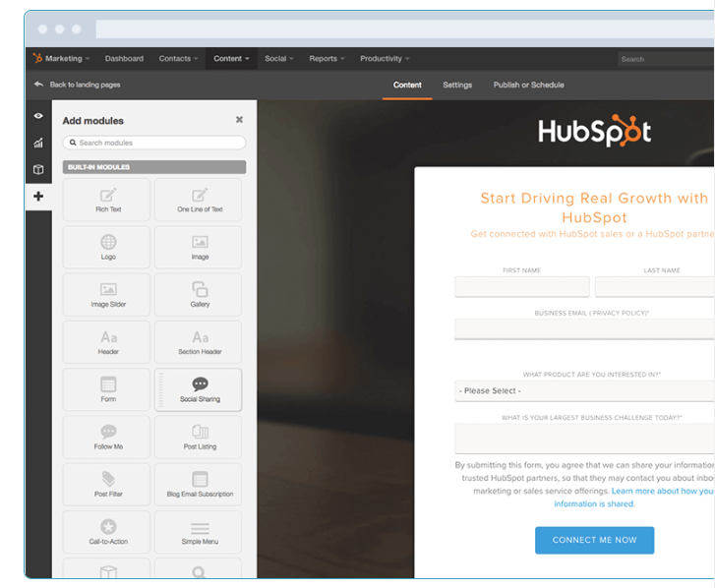The width and height of the screenshot is (715, 588).
Task: Expand the Reports dropdown menu
Action: [327, 58]
